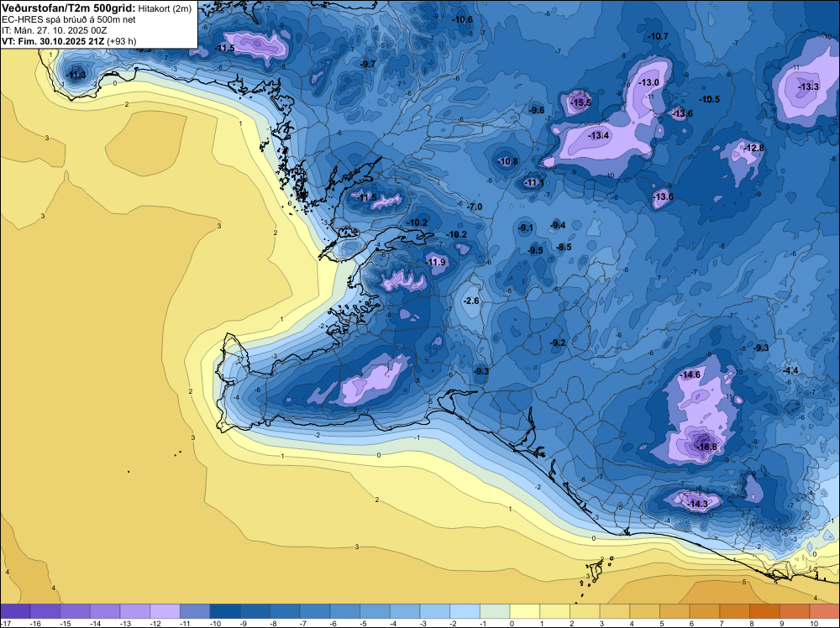Click the -2.6 temperature label

click(x=471, y=301)
